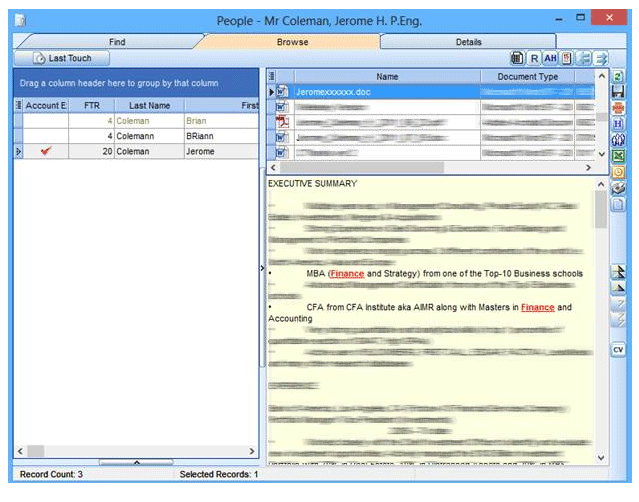Image resolution: width=639 pixels, height=502 pixels.
Task: Click the save floppy disk icon
Action: [618, 92]
